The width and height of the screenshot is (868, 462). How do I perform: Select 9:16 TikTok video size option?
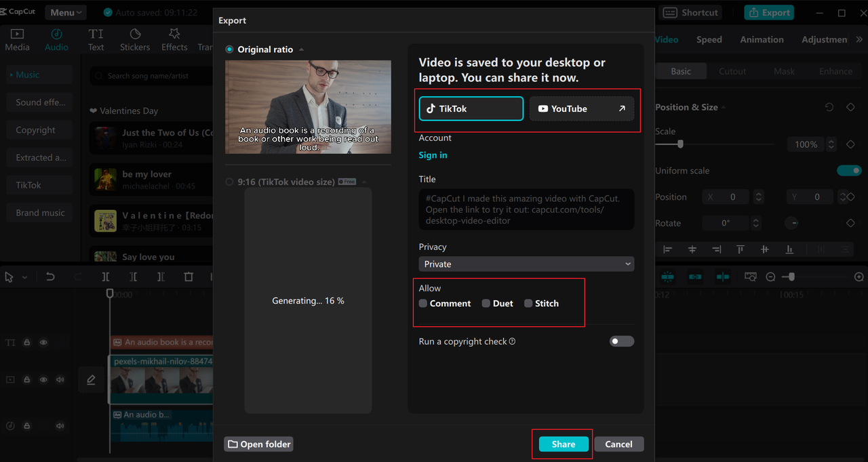[229, 182]
